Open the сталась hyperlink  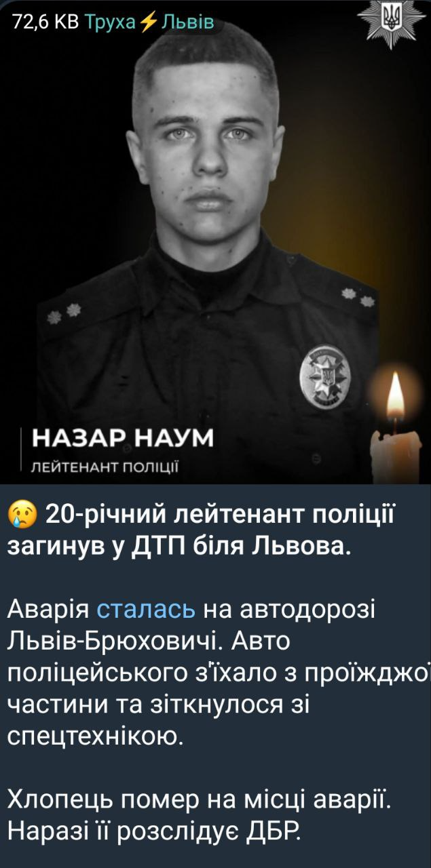pos(147,610)
